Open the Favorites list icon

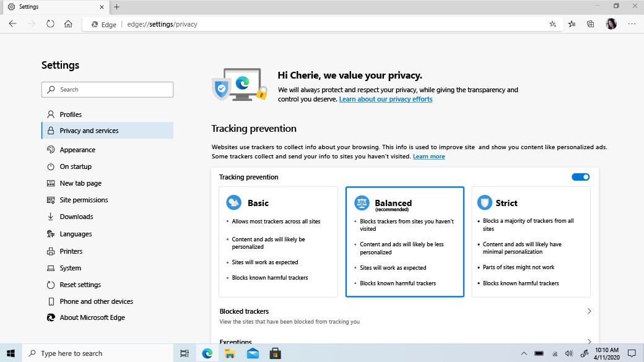572,24
